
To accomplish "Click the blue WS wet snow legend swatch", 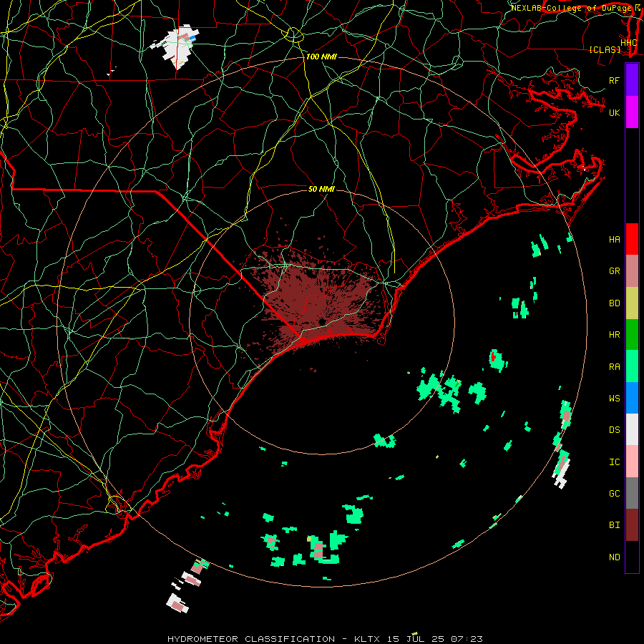I will click(632, 398).
